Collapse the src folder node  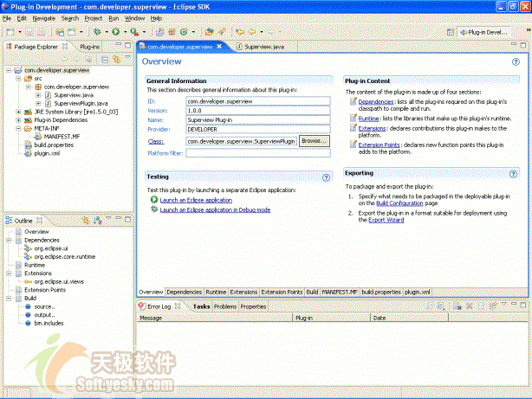(18, 79)
